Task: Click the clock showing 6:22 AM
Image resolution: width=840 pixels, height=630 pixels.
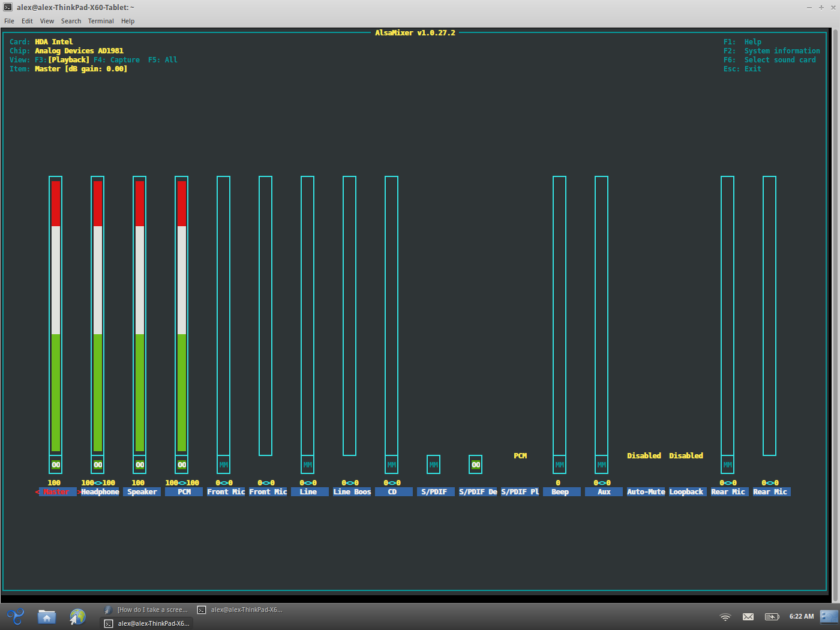Action: coord(802,616)
